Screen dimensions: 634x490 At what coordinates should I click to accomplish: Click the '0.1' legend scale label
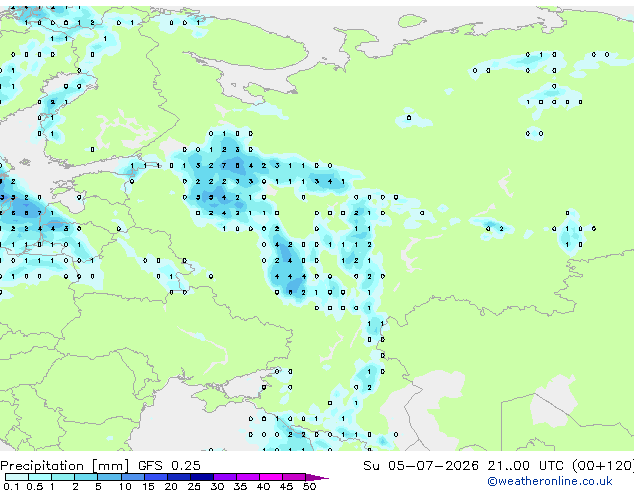[11, 486]
